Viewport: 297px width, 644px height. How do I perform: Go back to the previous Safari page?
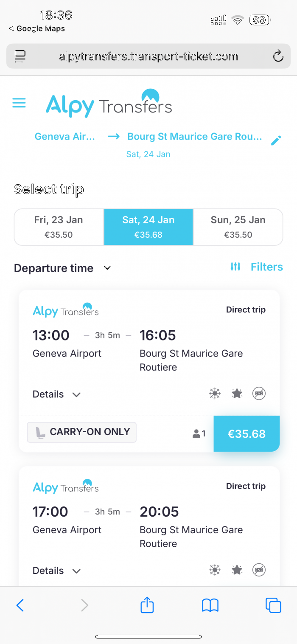click(x=20, y=605)
